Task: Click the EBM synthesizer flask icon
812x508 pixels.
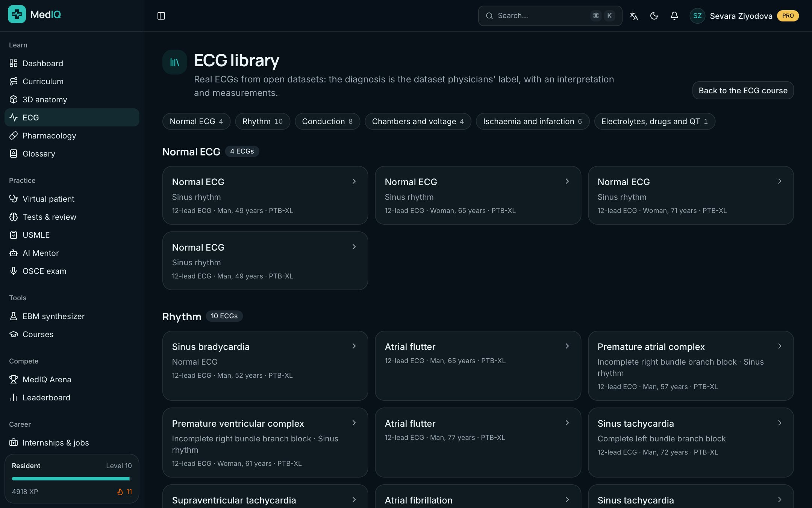Action: click(x=14, y=316)
